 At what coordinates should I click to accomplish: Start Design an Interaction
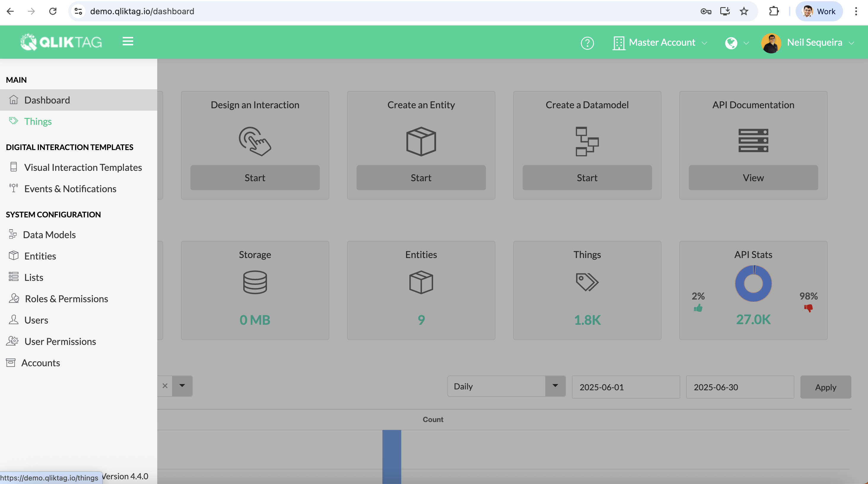255,178
